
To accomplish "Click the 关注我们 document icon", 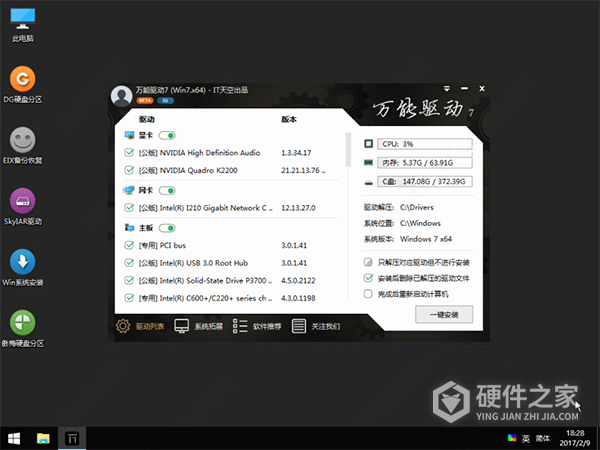I will [298, 326].
